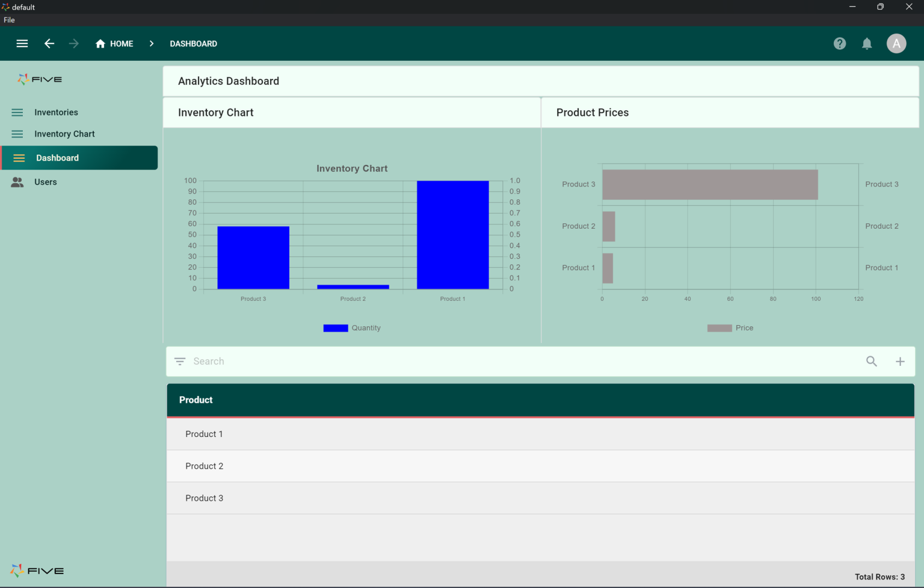924x588 pixels.
Task: Click the Five logo at sidebar top
Action: 40,79
